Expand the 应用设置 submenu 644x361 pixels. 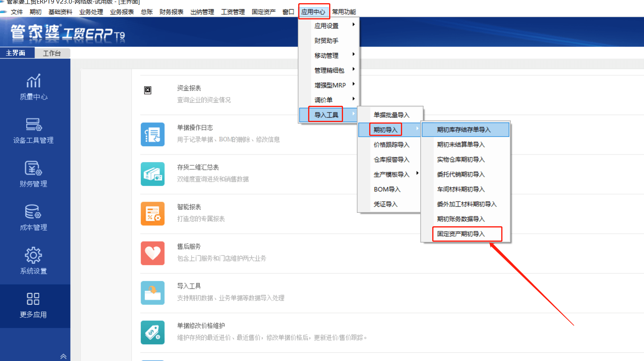329,26
